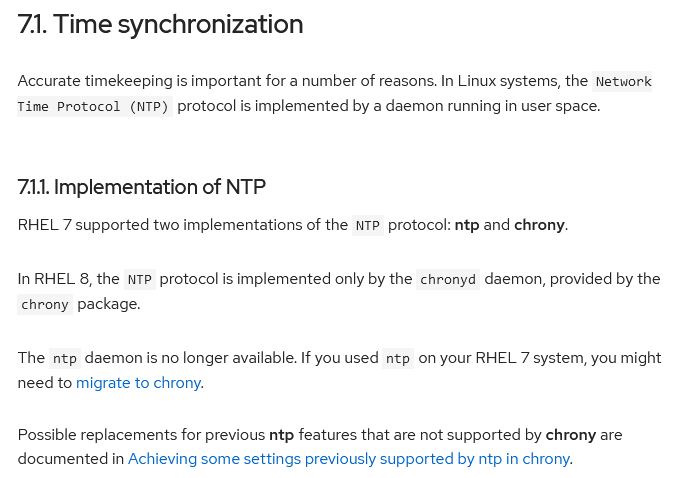684x478 pixels.
Task: Open the 'migrate to chrony' link
Action: (138, 382)
